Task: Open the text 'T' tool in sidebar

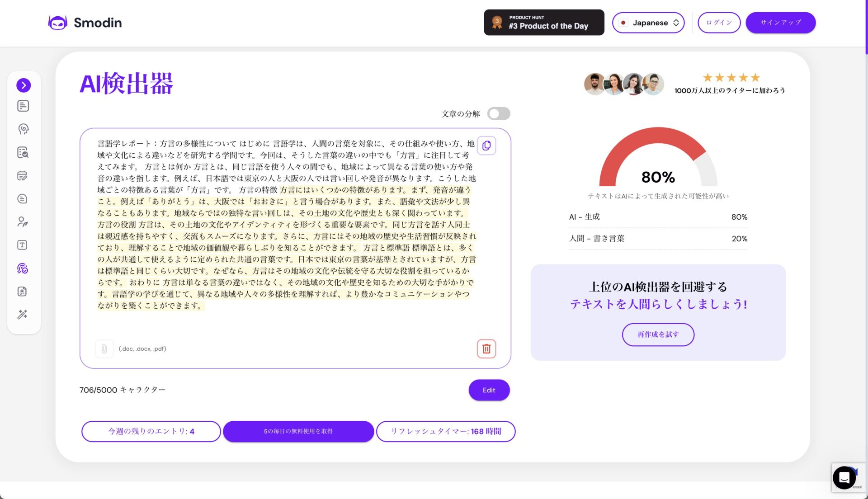Action: click(24, 245)
